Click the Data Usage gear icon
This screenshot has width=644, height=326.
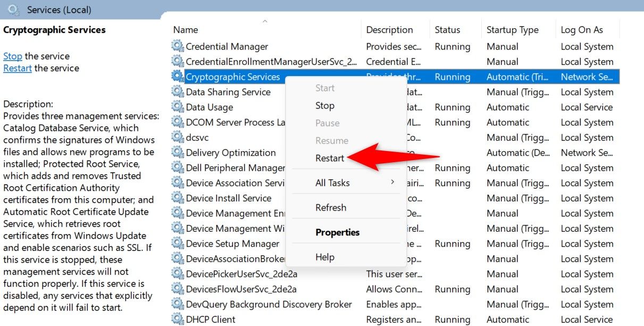tap(178, 107)
